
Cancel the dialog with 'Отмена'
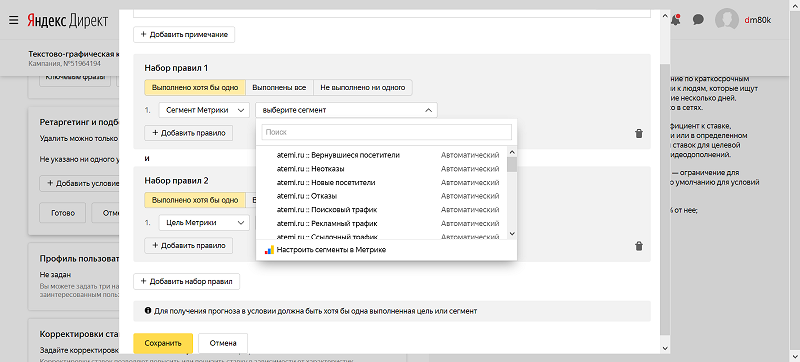pyautogui.click(x=223, y=343)
